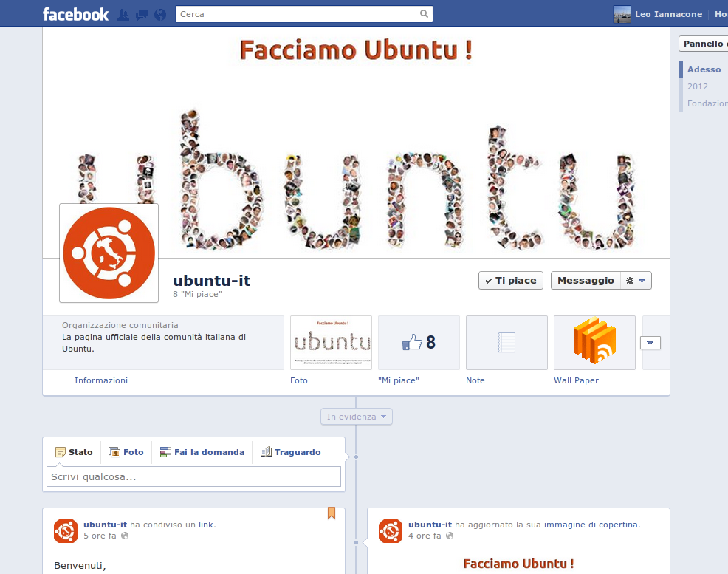This screenshot has height=574, width=728.
Task: Open messages icon in top bar
Action: [142, 15]
